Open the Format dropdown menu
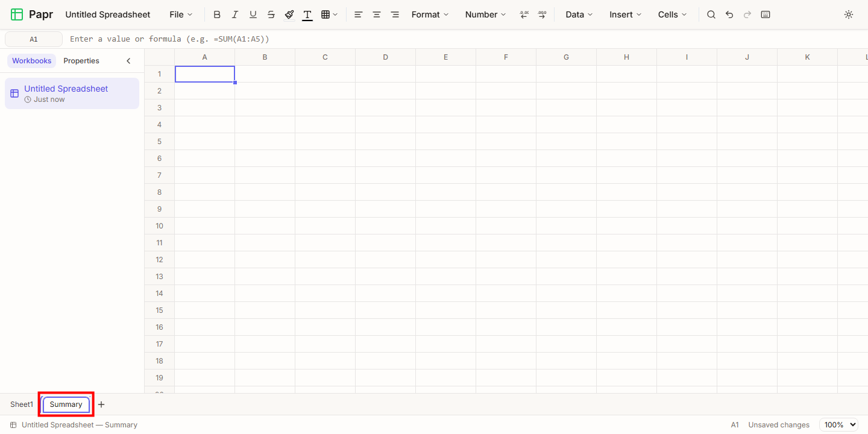This screenshot has width=868, height=434. tap(430, 14)
